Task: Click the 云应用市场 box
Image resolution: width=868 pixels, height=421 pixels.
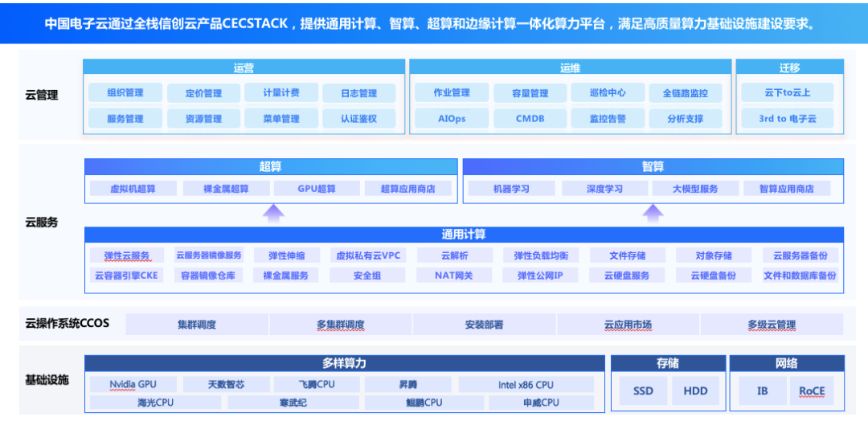Action: pyautogui.click(x=628, y=325)
